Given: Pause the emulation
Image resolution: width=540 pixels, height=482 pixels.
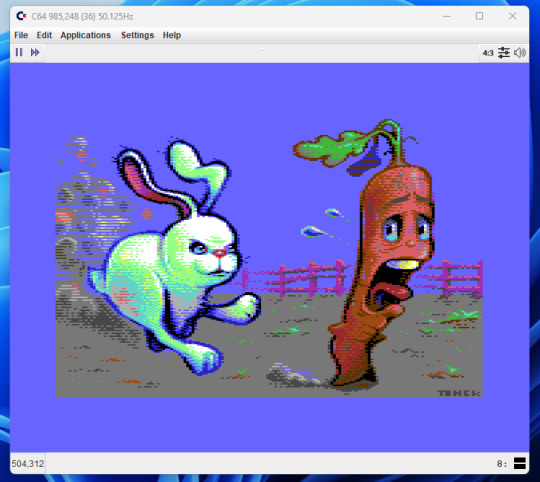Looking at the screenshot, I should pyautogui.click(x=19, y=52).
